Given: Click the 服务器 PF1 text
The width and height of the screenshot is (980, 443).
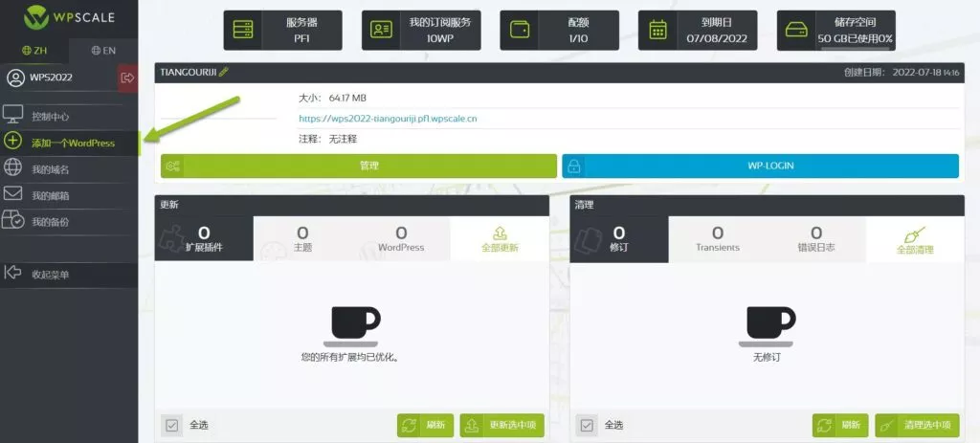Looking at the screenshot, I should 301,30.
